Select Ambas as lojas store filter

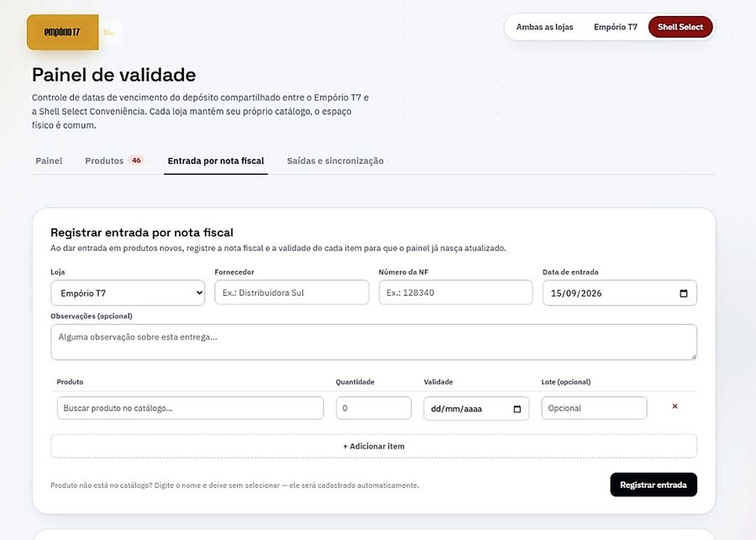click(x=544, y=27)
